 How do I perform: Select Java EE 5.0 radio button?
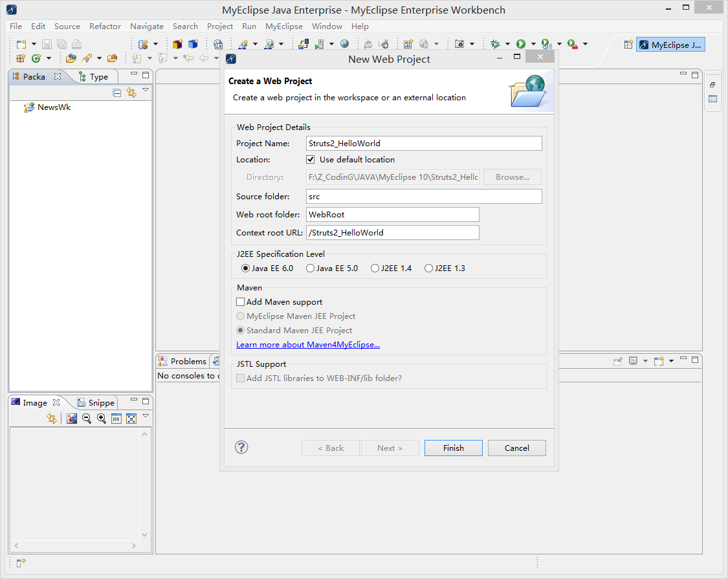tap(310, 268)
